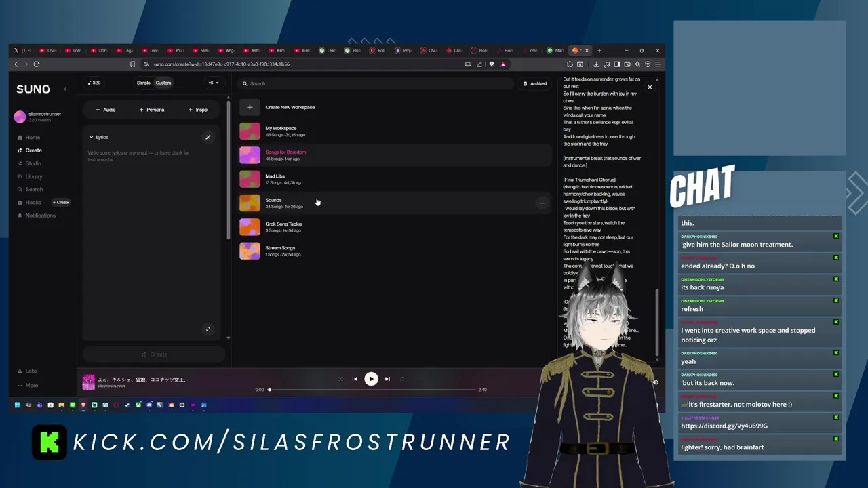Go to Library in the sidebar

[30, 176]
